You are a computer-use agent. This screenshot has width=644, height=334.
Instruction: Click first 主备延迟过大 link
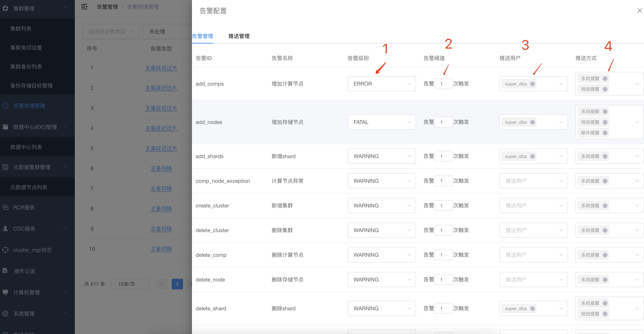(161, 68)
